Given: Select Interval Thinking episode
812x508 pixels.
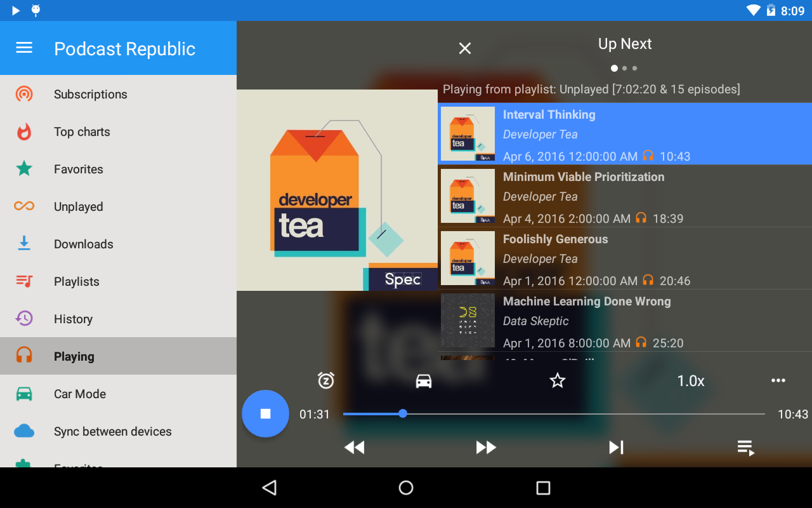Looking at the screenshot, I should 625,134.
